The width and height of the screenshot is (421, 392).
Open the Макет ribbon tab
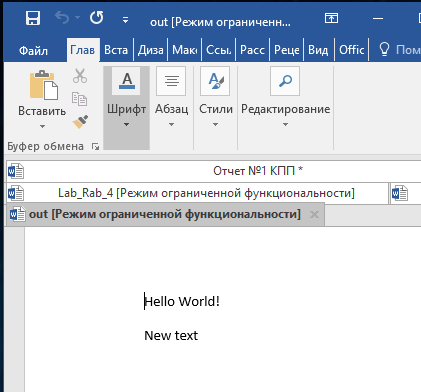pyautogui.click(x=185, y=50)
